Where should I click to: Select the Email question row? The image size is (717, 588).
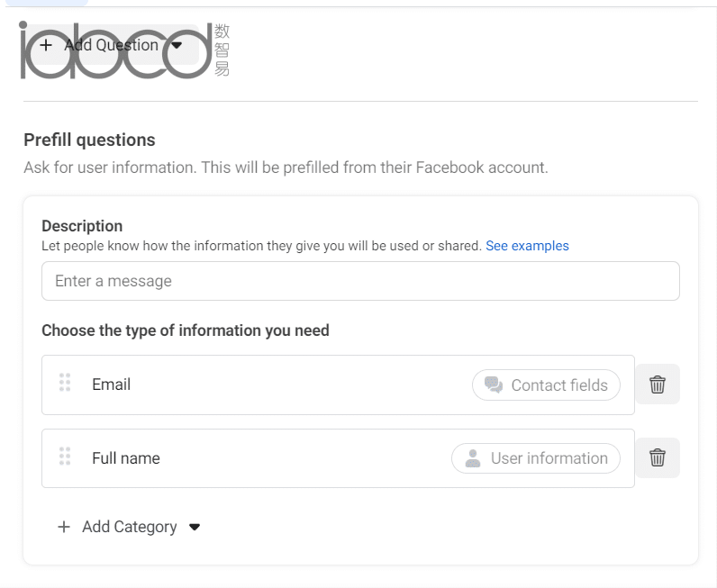point(338,384)
